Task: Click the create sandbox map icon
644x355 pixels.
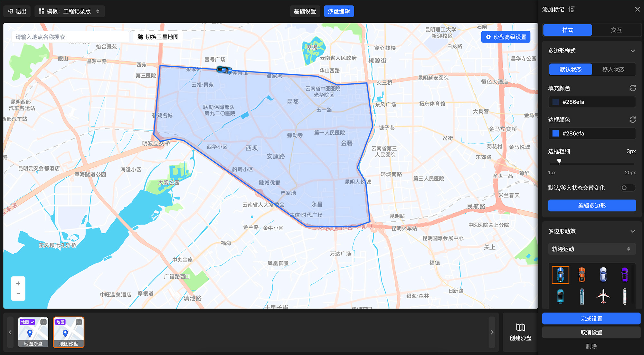Action: pos(520,328)
